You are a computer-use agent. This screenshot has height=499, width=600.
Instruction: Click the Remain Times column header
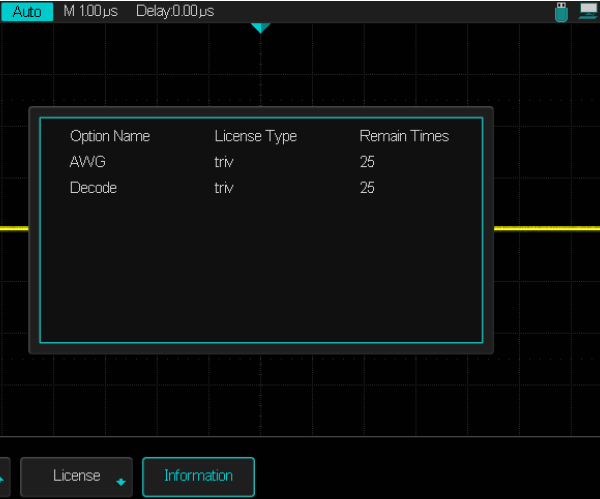coord(404,136)
